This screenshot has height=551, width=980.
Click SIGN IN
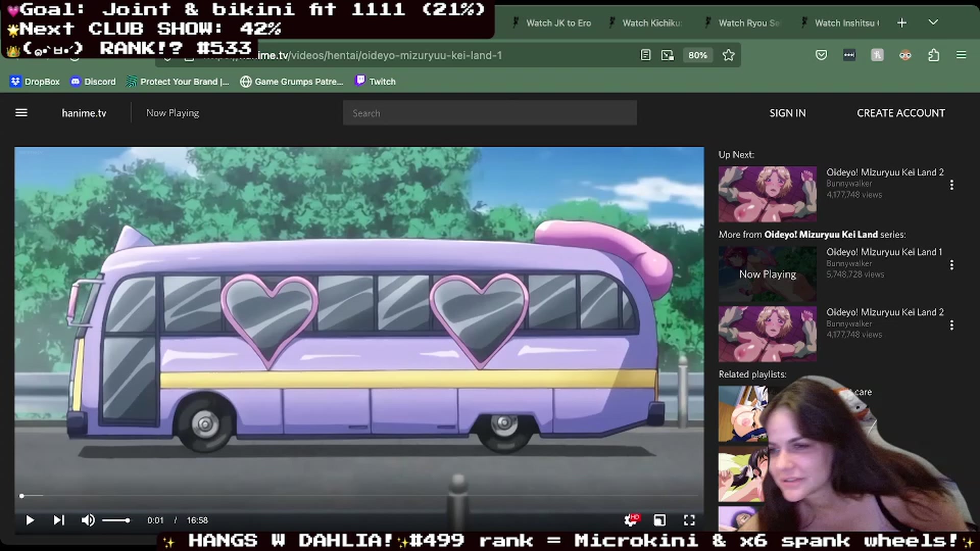pyautogui.click(x=788, y=113)
